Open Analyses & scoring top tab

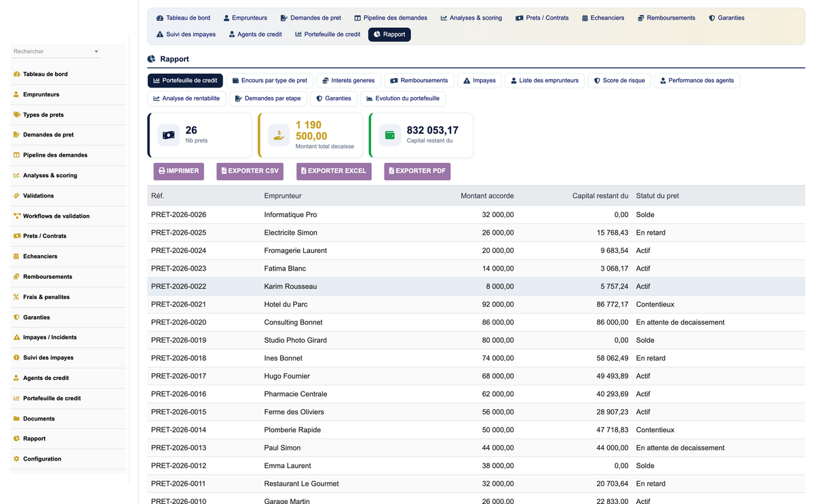[x=471, y=18]
